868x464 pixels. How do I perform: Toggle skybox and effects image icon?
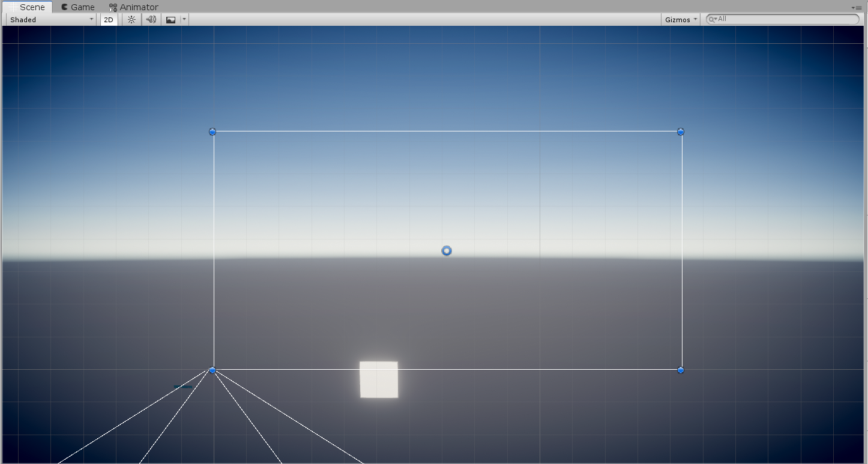(x=171, y=19)
